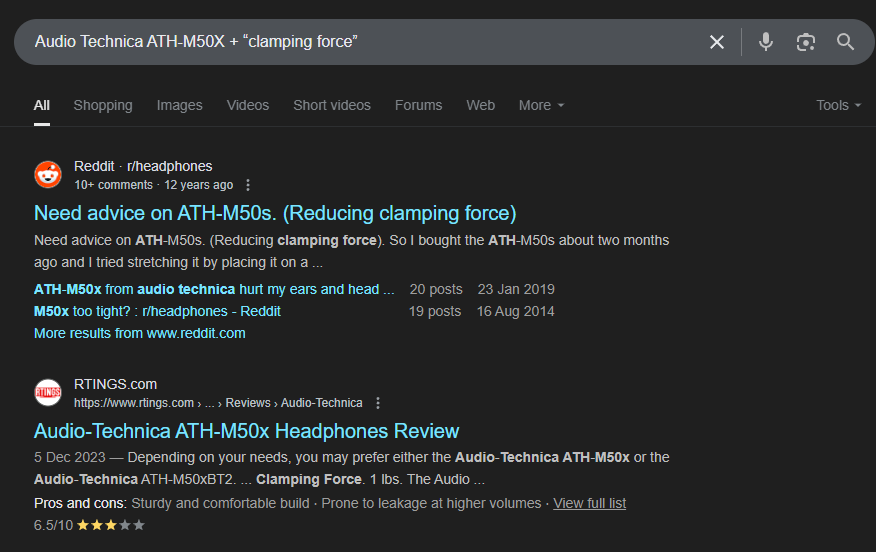
Task: Submit search with the magnifying glass icon
Action: pyautogui.click(x=845, y=42)
